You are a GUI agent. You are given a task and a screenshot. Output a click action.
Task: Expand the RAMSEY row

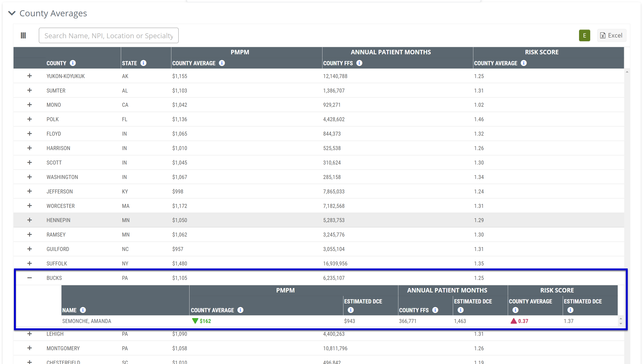tap(30, 234)
